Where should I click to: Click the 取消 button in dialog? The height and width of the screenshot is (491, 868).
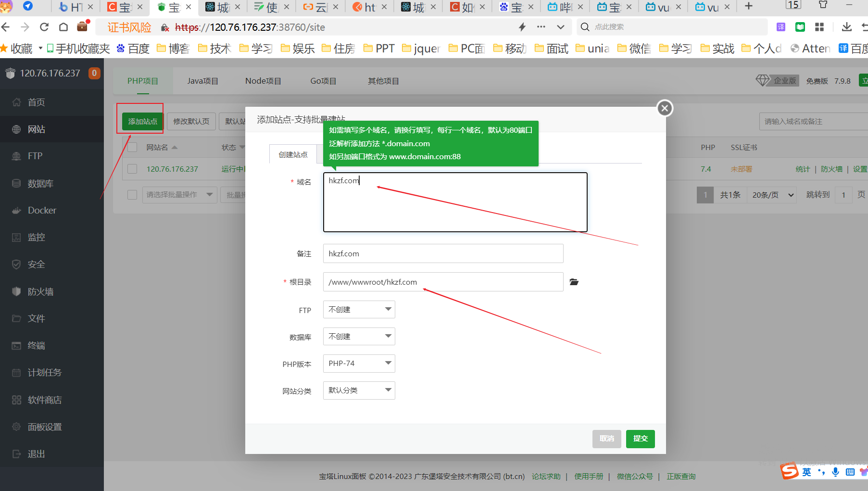click(x=607, y=439)
